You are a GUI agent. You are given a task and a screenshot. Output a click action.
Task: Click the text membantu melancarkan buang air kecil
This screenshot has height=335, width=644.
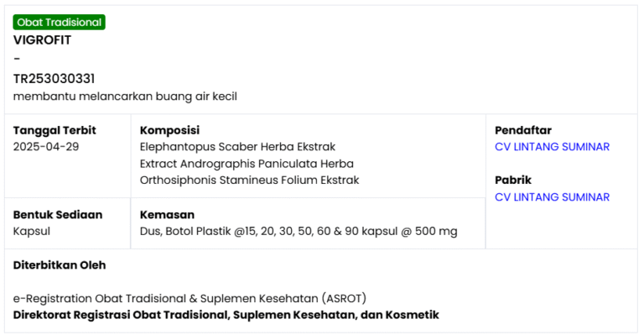[125, 97]
